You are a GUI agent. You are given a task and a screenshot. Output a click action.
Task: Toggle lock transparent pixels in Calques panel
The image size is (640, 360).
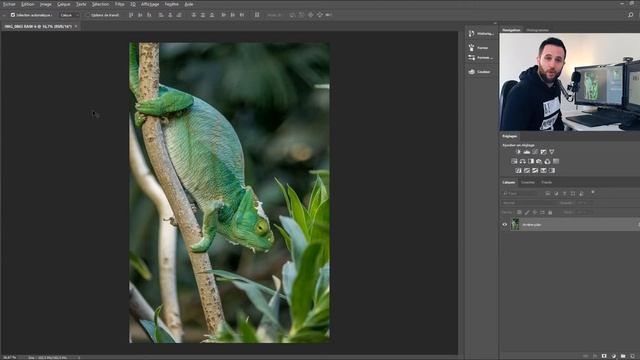tap(519, 212)
